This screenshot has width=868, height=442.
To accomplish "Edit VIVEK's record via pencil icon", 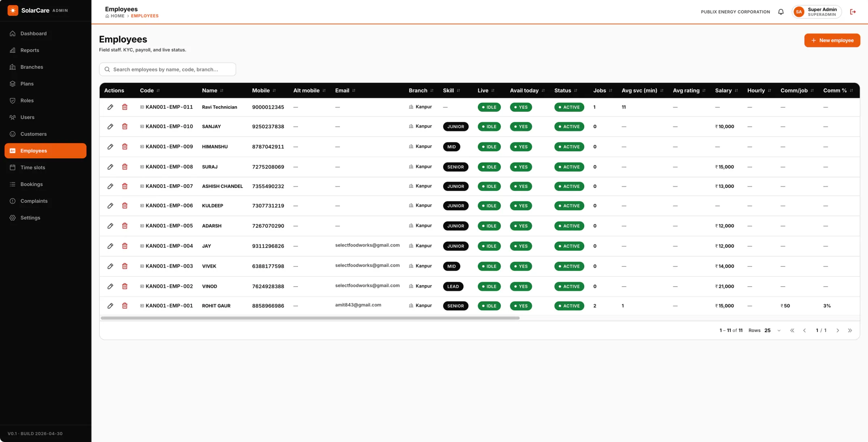I will coord(110,266).
